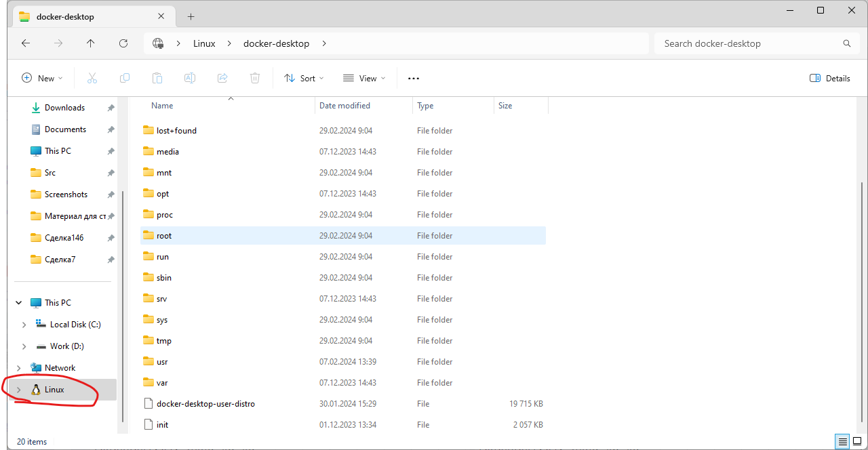Click the Linux breadcrumb in address bar

pyautogui.click(x=204, y=43)
